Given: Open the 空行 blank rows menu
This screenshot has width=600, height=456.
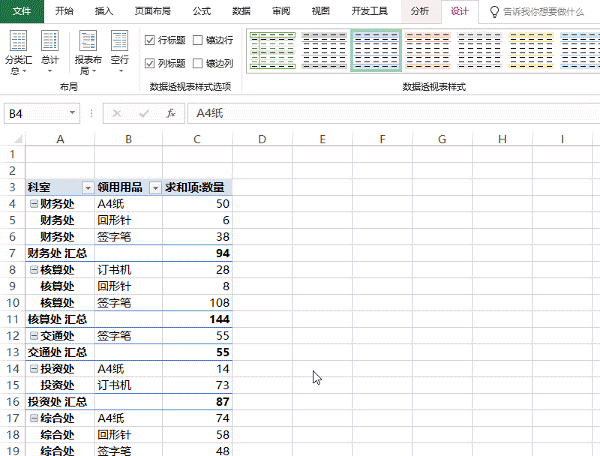Looking at the screenshot, I should pyautogui.click(x=120, y=52).
